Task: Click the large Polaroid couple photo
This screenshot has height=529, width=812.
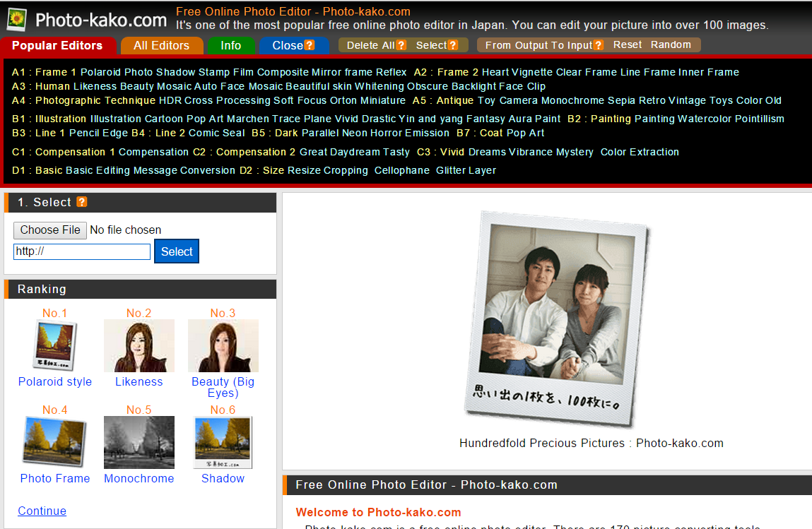Action: (557, 319)
